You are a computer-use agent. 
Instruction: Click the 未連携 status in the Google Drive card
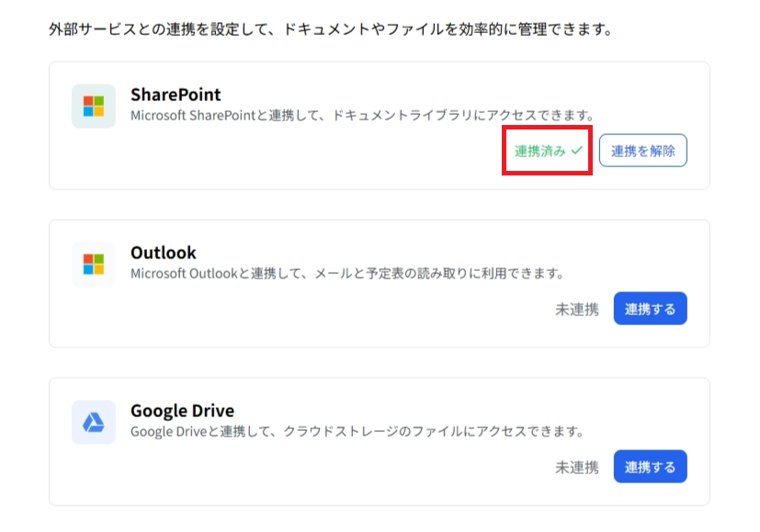(x=577, y=467)
